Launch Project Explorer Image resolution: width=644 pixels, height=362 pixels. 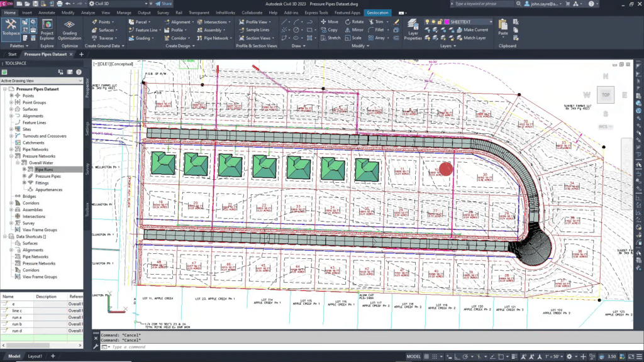(47, 29)
